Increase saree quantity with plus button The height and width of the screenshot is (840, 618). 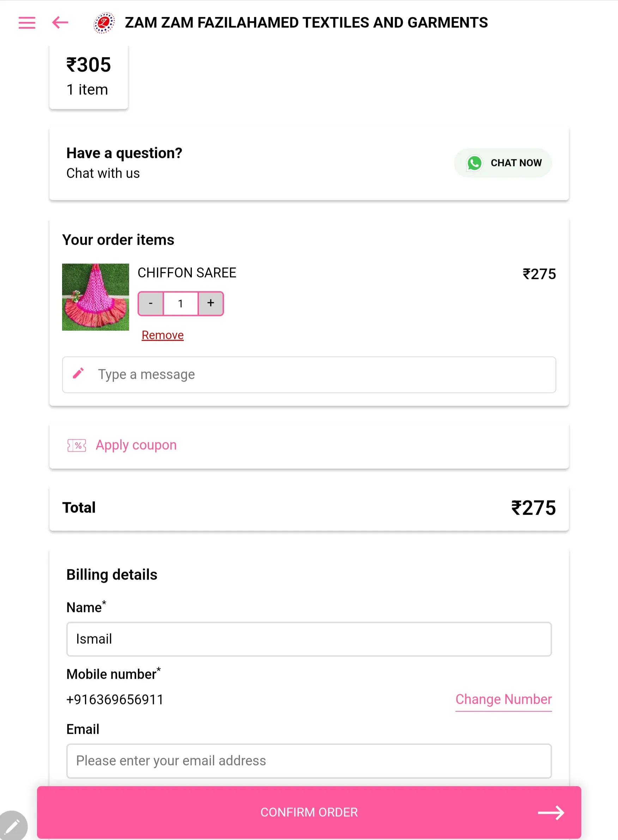click(x=210, y=303)
